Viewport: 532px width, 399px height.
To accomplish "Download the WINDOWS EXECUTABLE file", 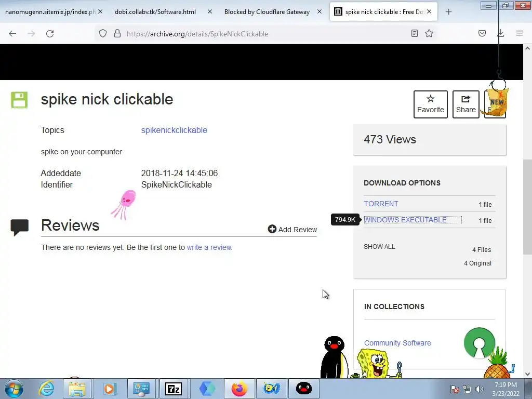I will [x=405, y=220].
